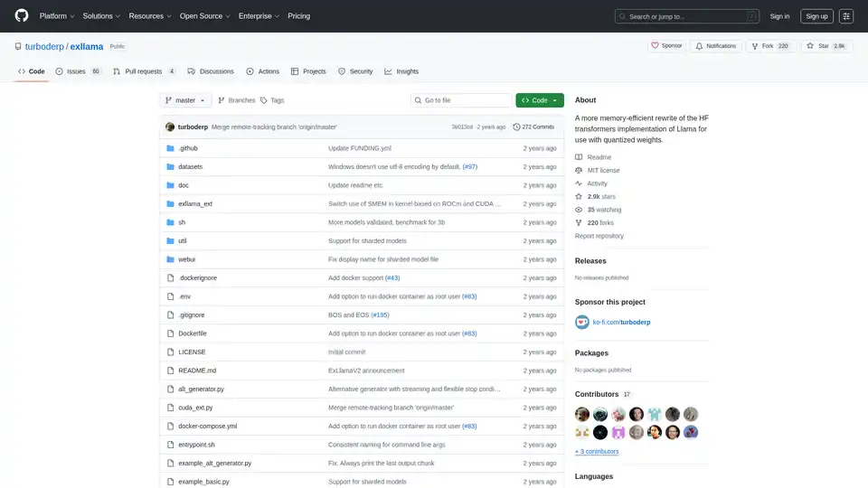View the 272 Commits history
The width and height of the screenshot is (868, 488).
pos(533,127)
